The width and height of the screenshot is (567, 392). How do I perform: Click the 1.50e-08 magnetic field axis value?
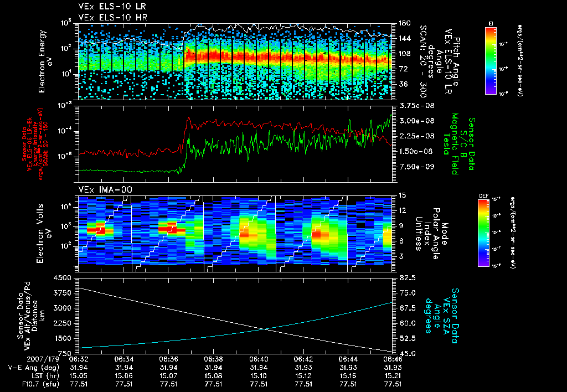coord(416,152)
